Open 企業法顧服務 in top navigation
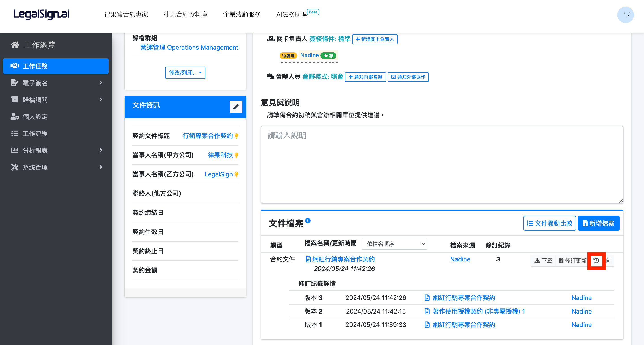This screenshot has width=644, height=345. click(242, 14)
